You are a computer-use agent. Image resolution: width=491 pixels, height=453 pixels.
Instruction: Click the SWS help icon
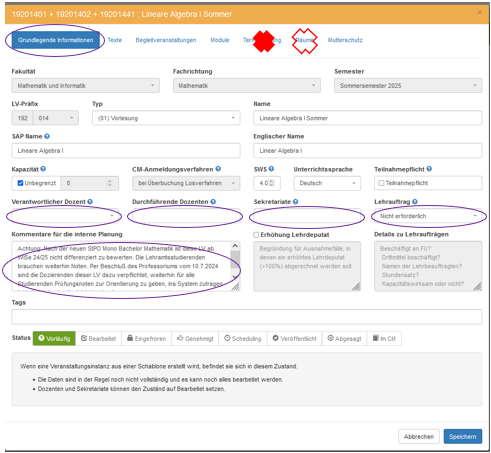pyautogui.click(x=271, y=169)
